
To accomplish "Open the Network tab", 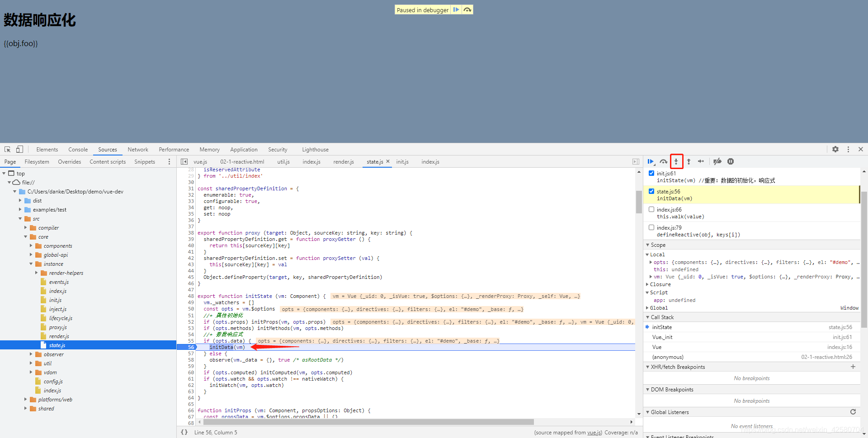I will tap(138, 150).
